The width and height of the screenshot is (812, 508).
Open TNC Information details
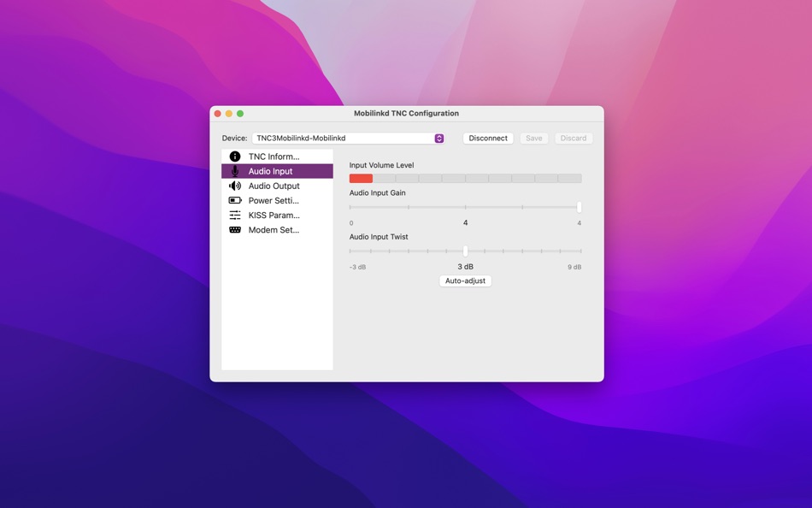point(272,156)
